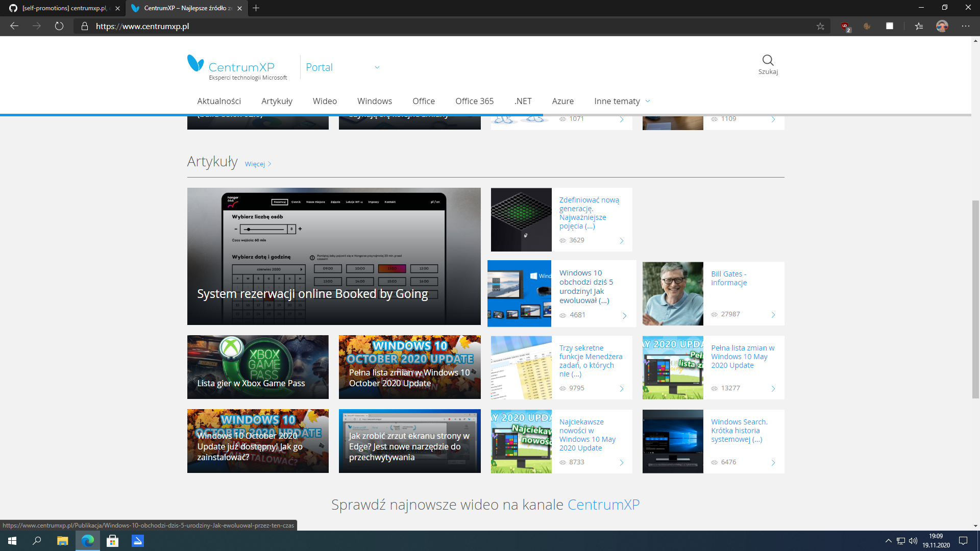Click the Więcej link beside Artykuły
This screenshot has height=551, width=980.
258,164
